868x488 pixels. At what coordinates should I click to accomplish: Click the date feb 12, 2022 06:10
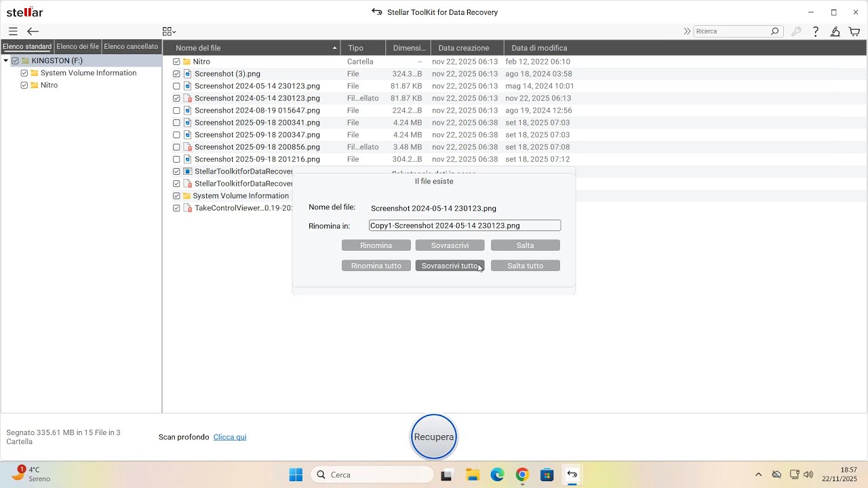pyautogui.click(x=538, y=62)
